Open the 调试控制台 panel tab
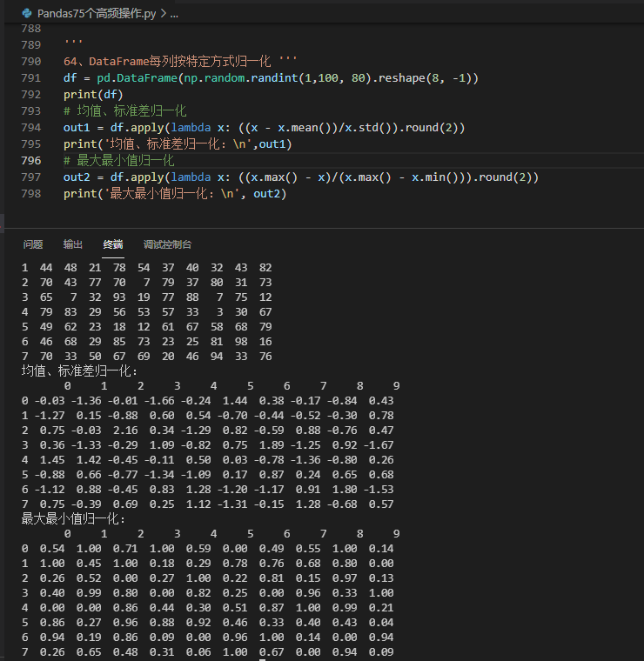Viewport: 644px width, 661px height. pyautogui.click(x=167, y=244)
